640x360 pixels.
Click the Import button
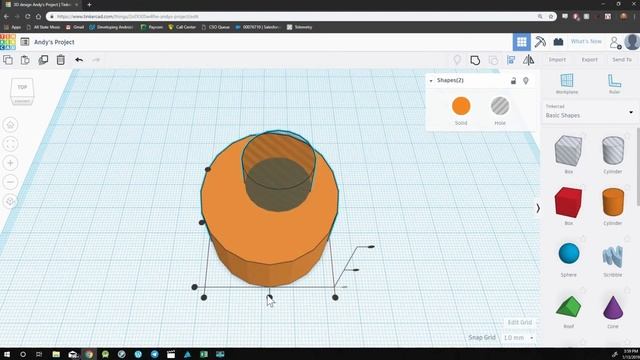coord(557,60)
